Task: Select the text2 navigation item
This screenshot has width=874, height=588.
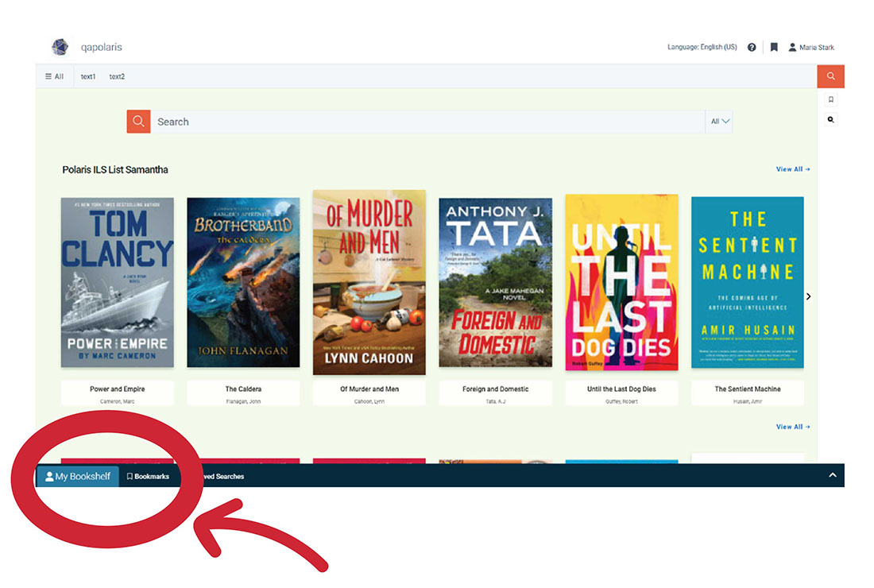Action: pyautogui.click(x=117, y=76)
